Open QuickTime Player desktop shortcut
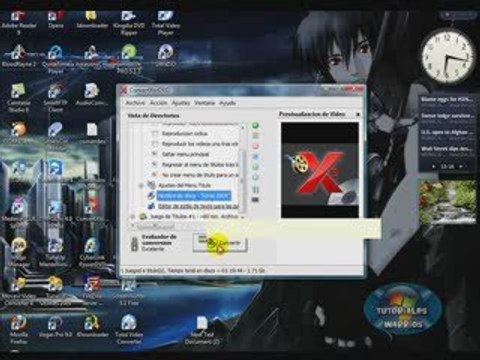Screen dimensions: 480x360 pyautogui.click(x=55, y=60)
